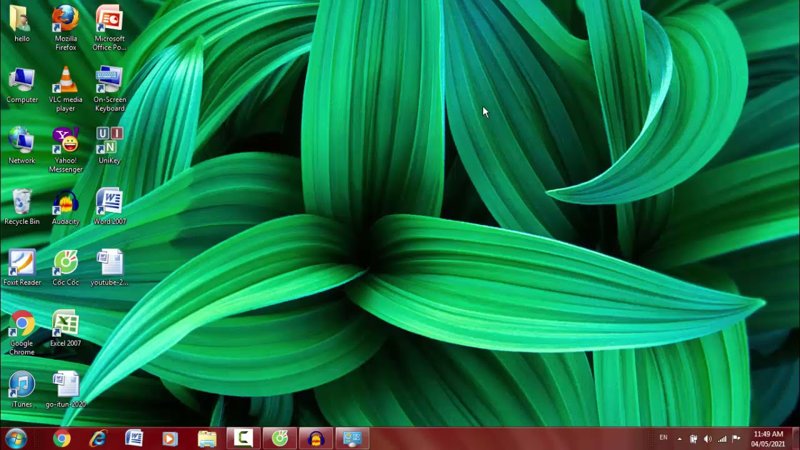
Task: Select the Google Chrome desktop shortcut
Action: (21, 333)
